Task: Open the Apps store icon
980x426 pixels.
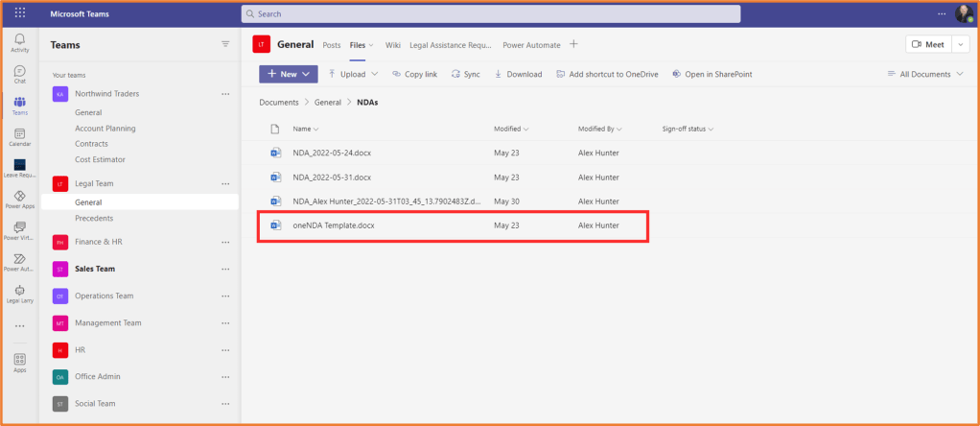Action: (x=19, y=362)
